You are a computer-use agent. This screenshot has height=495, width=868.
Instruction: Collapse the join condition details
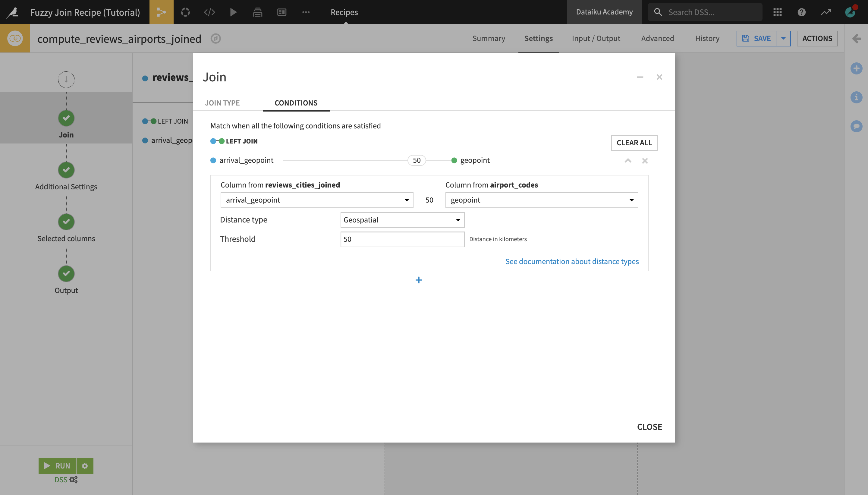point(628,160)
